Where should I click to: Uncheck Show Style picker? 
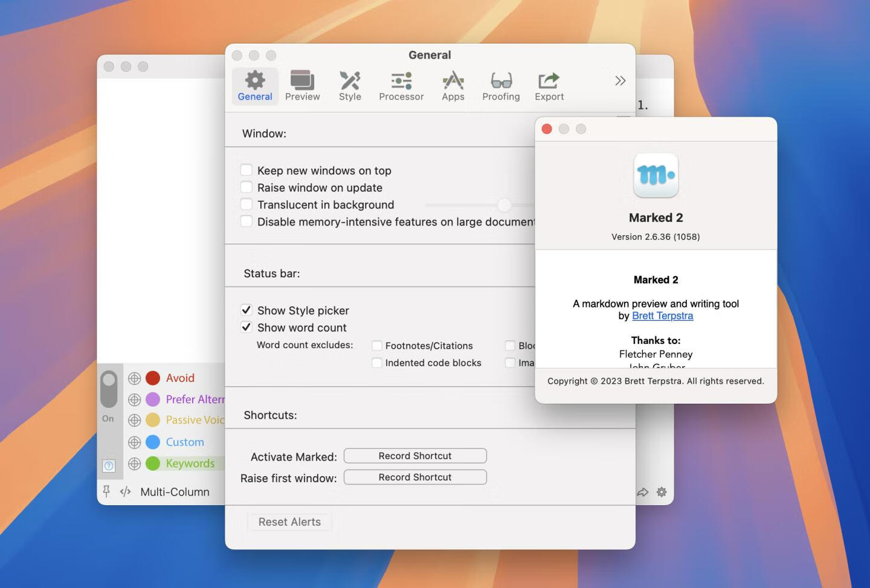(x=246, y=310)
